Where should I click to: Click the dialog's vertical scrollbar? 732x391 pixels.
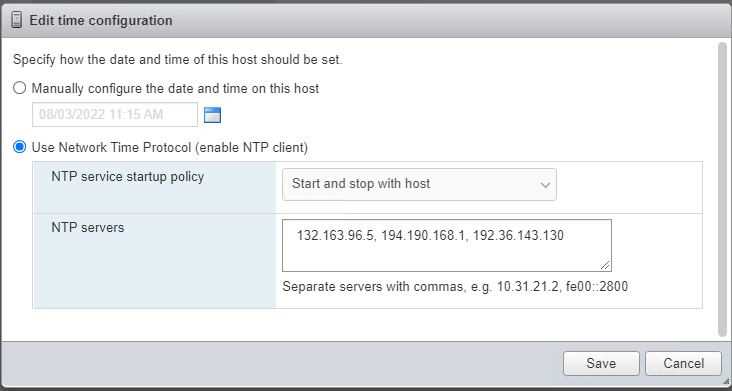click(x=723, y=189)
